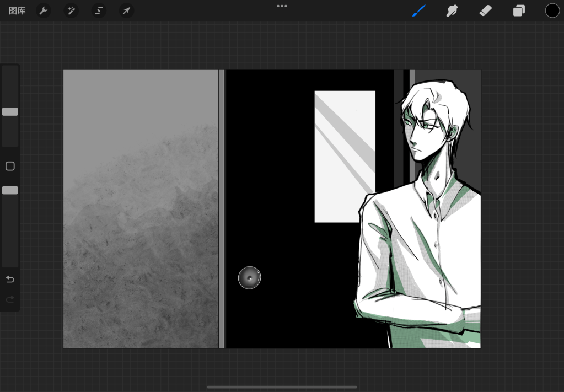
Task: Click the circular brush cursor on canvas
Action: pos(249,278)
